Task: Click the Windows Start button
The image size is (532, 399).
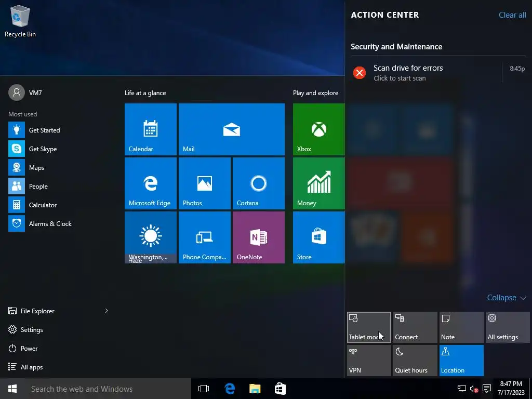Action: (12, 389)
